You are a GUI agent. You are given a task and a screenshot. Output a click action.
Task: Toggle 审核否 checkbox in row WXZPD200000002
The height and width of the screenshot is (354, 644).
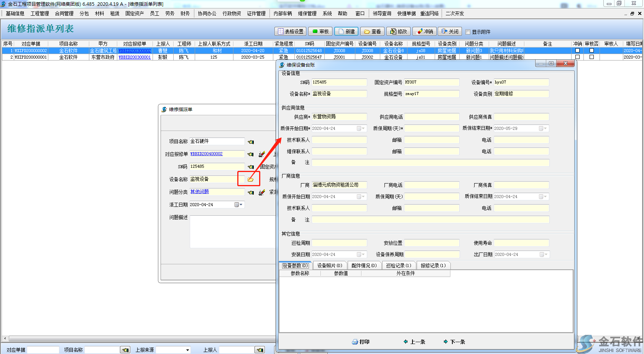tap(591, 50)
